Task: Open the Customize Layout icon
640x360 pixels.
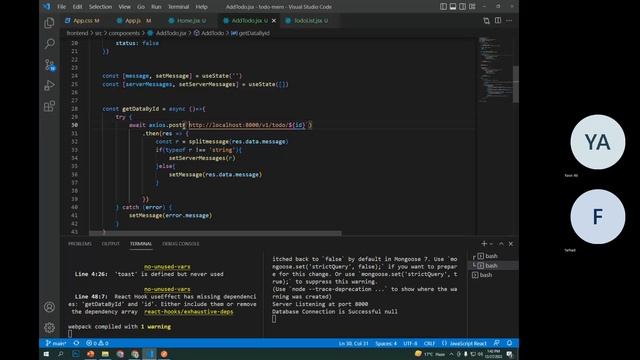Action: 472,7
